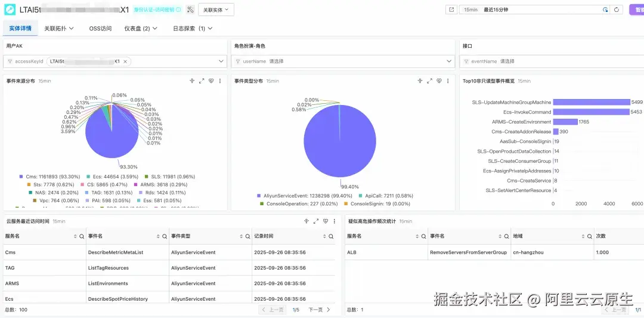The width and height of the screenshot is (644, 318).
Task: Toggle AliyunServiceEvent legend item
Action: pyautogui.click(x=304, y=196)
